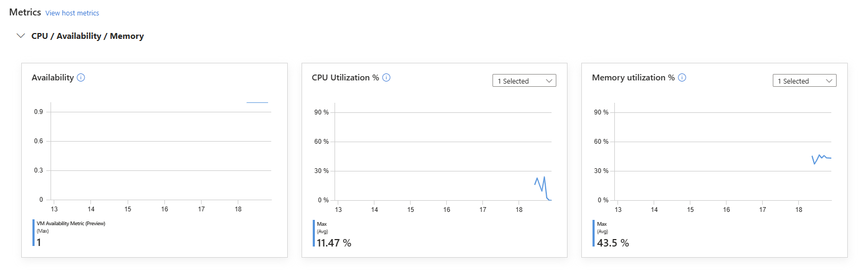Image resolution: width=868 pixels, height=271 pixels.
Task: Click the availability line near top of chart
Action: pyautogui.click(x=257, y=102)
